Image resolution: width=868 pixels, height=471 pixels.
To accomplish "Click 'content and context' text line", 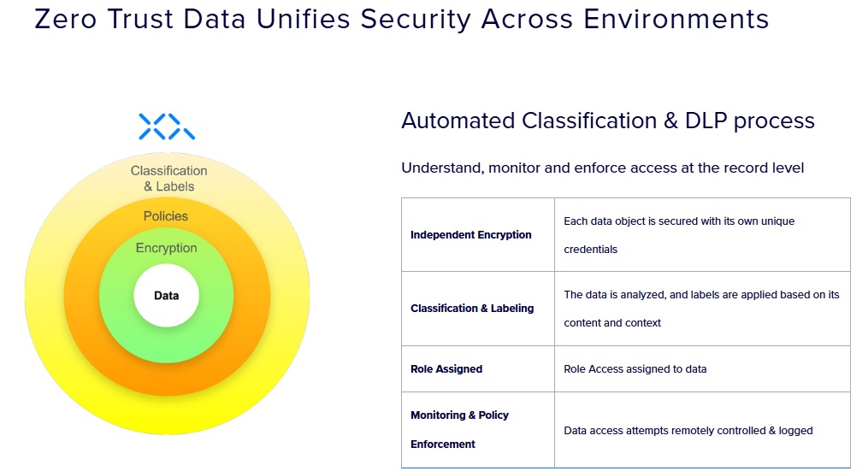I will (x=612, y=323).
